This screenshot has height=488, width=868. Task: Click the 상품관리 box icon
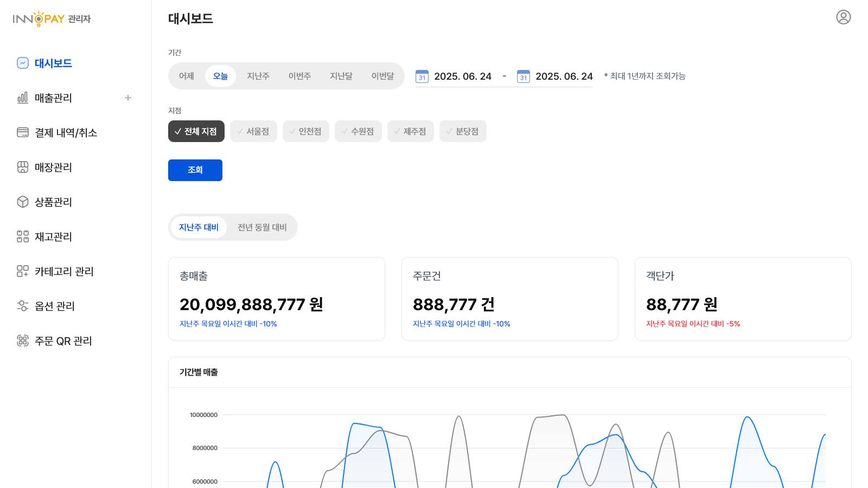(23, 202)
